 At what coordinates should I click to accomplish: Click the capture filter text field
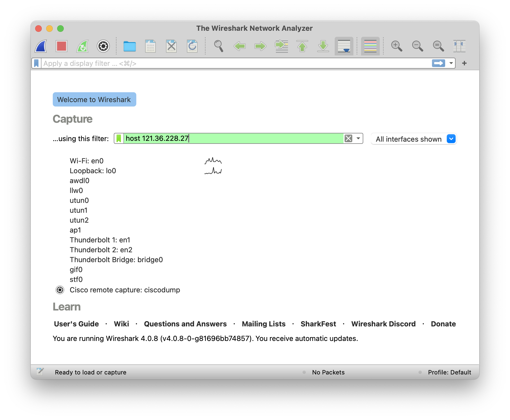coord(234,138)
